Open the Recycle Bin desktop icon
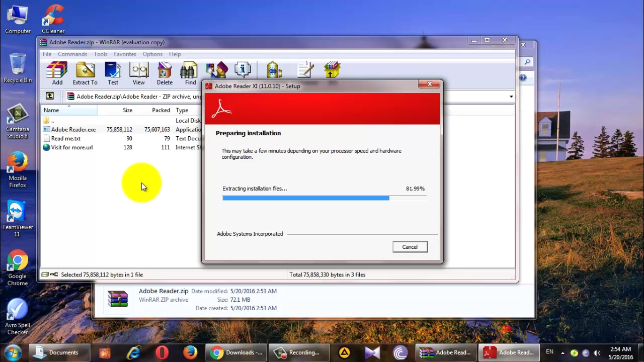 [x=18, y=68]
